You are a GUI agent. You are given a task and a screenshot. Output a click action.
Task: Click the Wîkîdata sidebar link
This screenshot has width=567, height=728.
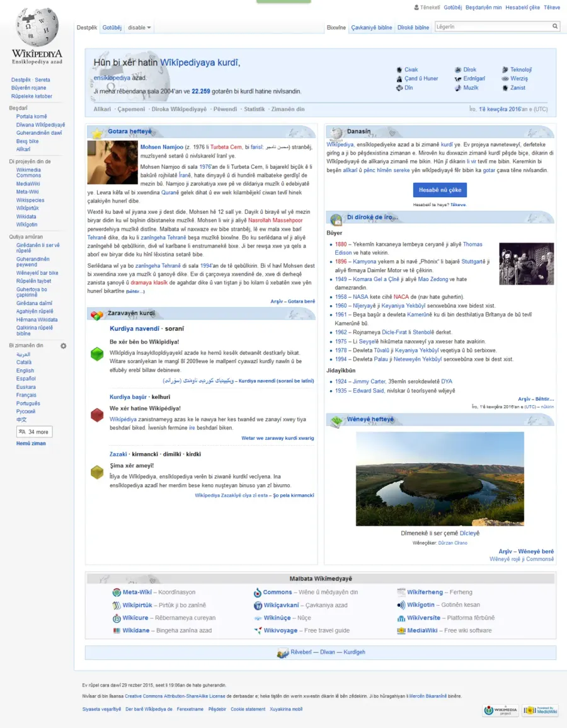click(26, 216)
